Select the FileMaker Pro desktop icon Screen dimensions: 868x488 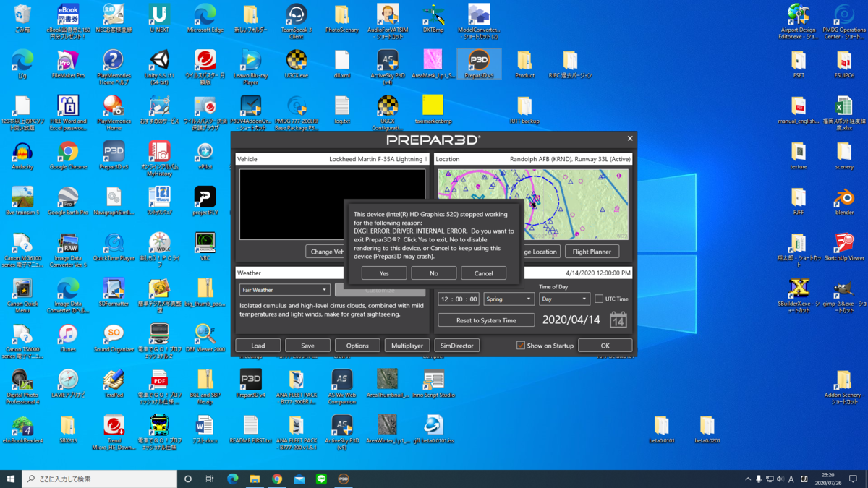68,64
